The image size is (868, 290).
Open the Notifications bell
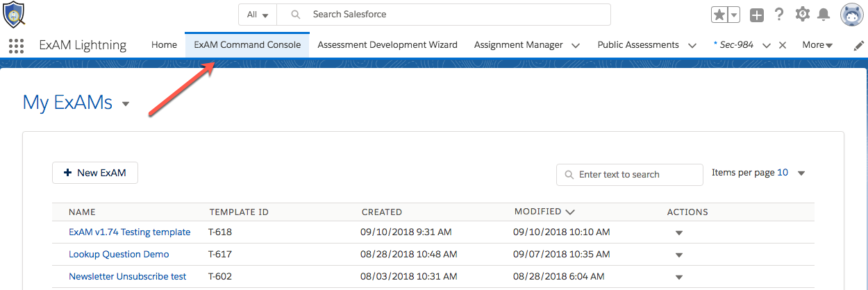coord(824,15)
